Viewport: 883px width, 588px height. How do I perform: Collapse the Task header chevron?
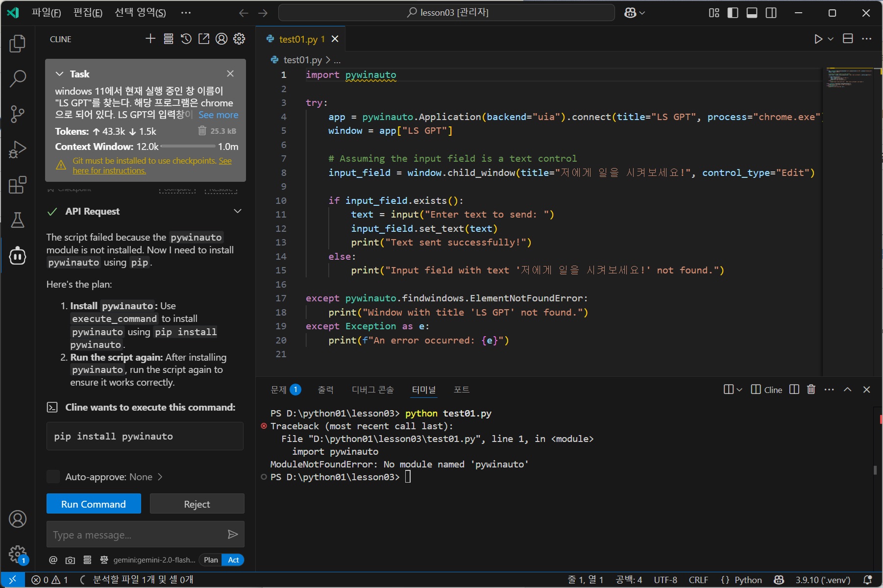pyautogui.click(x=60, y=74)
